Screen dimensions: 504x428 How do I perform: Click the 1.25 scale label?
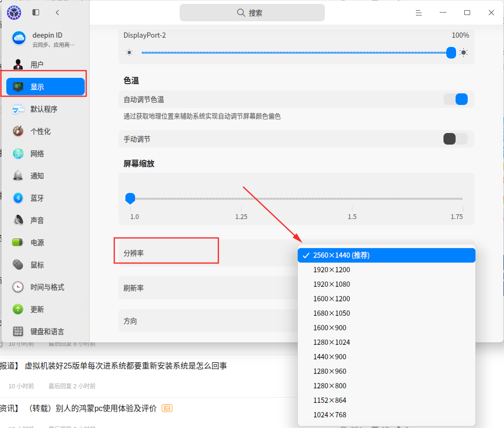241,217
